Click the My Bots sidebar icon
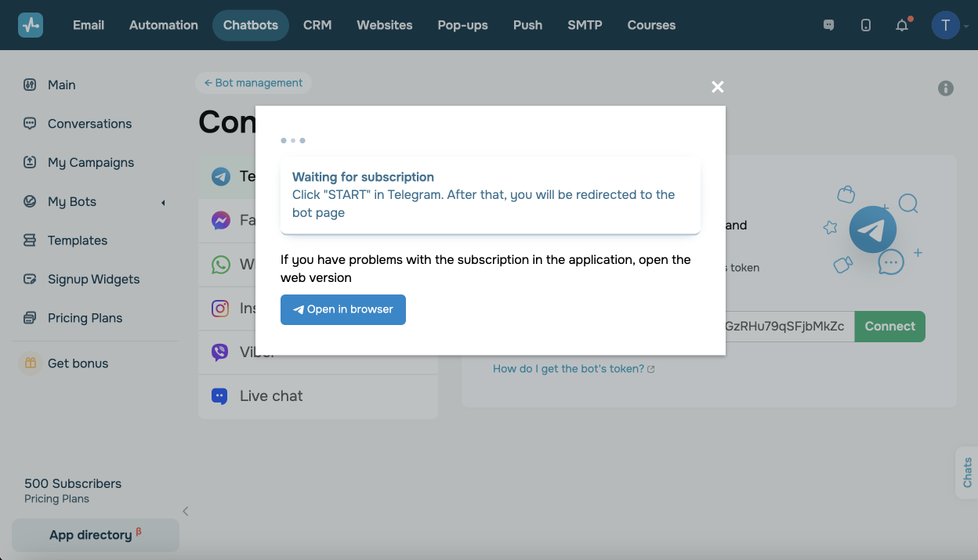Image resolution: width=978 pixels, height=560 pixels. click(x=30, y=201)
